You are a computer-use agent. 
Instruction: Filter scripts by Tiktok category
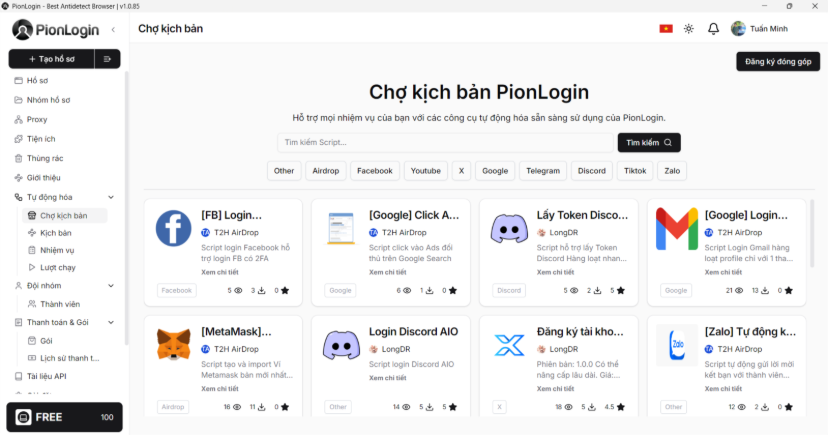tap(635, 171)
